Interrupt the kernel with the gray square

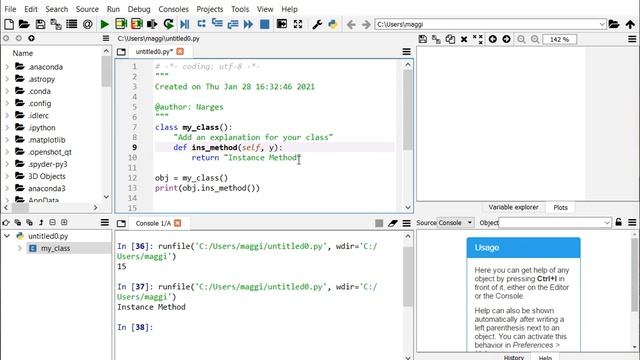[379, 223]
